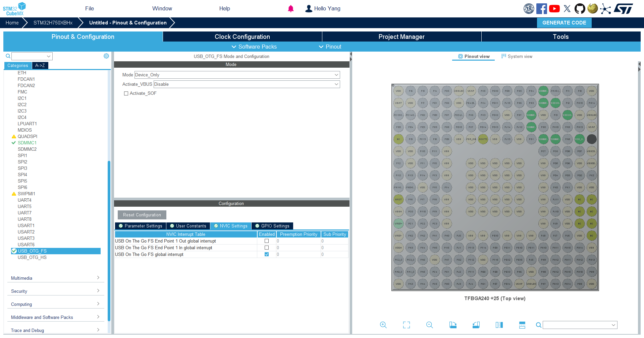Zoom out of the chip pinout
Image resolution: width=644 pixels, height=338 pixels.
tap(430, 325)
